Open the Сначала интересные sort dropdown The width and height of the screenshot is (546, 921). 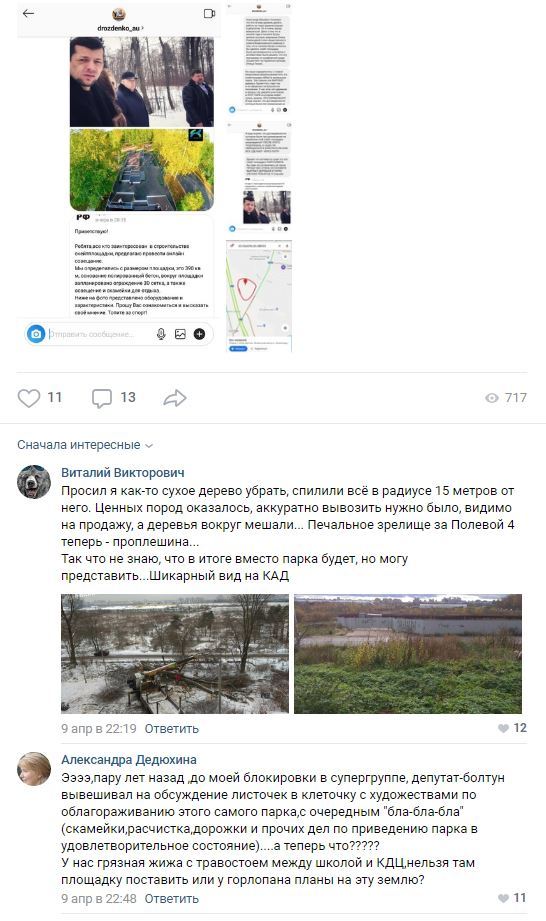click(85, 445)
